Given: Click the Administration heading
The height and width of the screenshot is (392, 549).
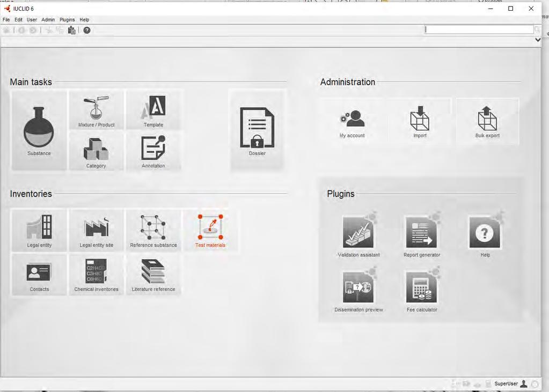Looking at the screenshot, I should 348,82.
